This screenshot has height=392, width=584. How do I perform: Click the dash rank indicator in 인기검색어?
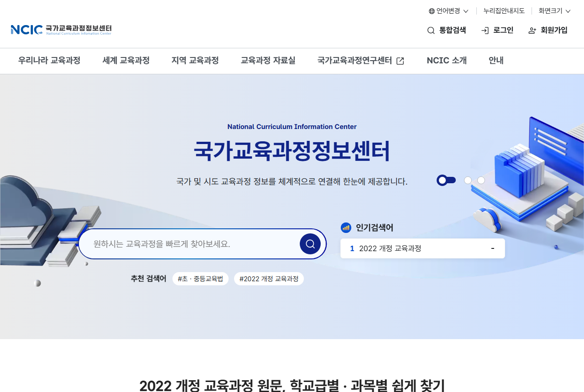tap(493, 248)
